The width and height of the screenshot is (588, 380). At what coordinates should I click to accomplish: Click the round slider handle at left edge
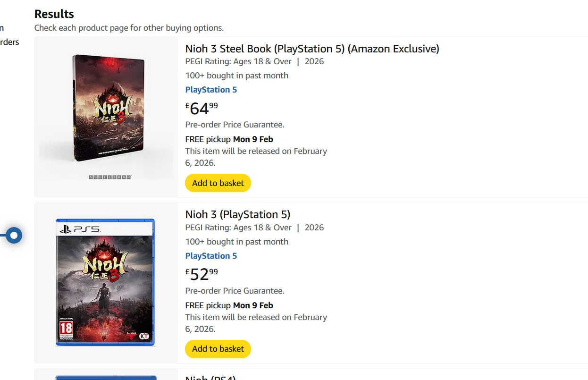[14, 235]
